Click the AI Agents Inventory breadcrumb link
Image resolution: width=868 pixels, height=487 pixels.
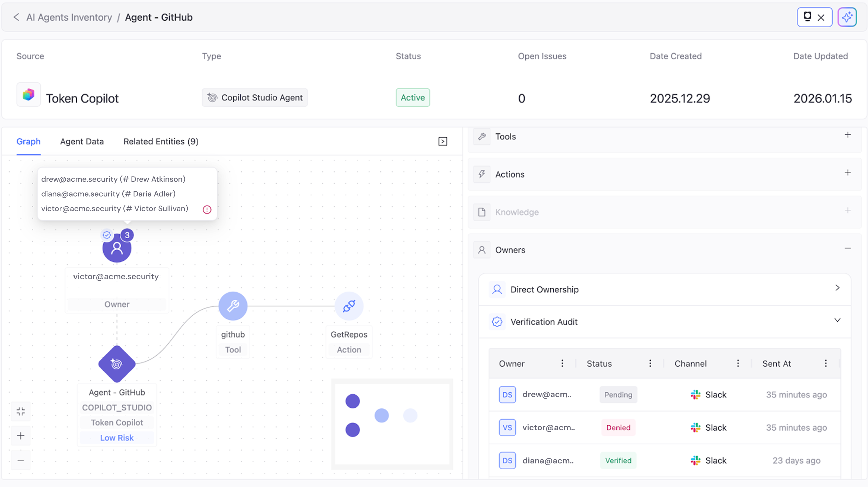pos(69,17)
